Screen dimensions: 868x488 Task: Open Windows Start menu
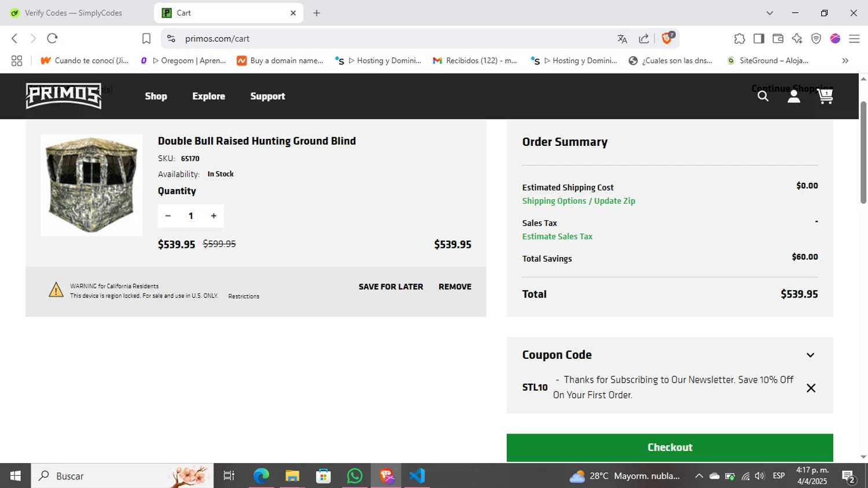(16, 476)
